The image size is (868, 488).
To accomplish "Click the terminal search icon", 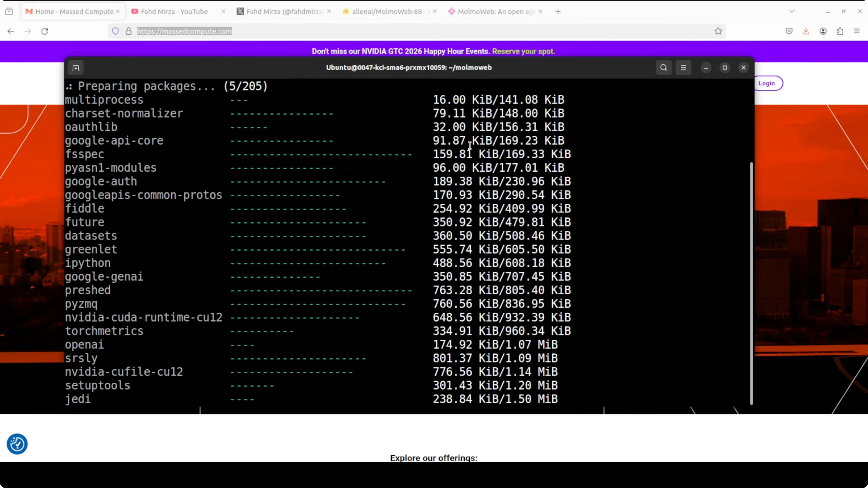I will tap(664, 68).
